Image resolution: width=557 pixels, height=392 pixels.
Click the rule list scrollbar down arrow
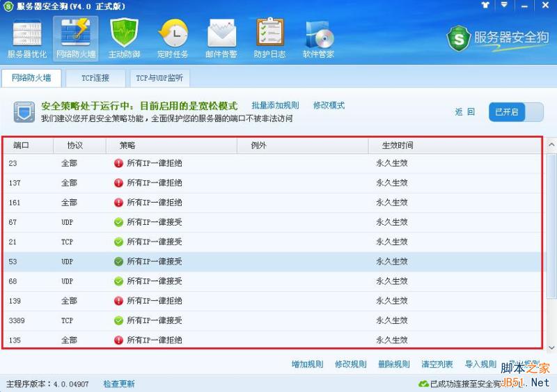(551, 347)
